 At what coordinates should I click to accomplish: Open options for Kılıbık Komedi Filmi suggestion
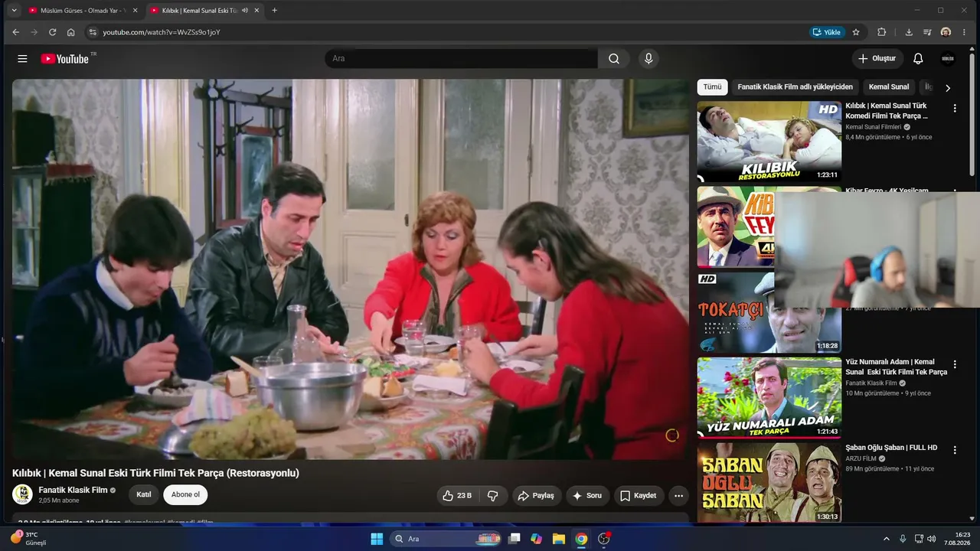click(x=955, y=109)
